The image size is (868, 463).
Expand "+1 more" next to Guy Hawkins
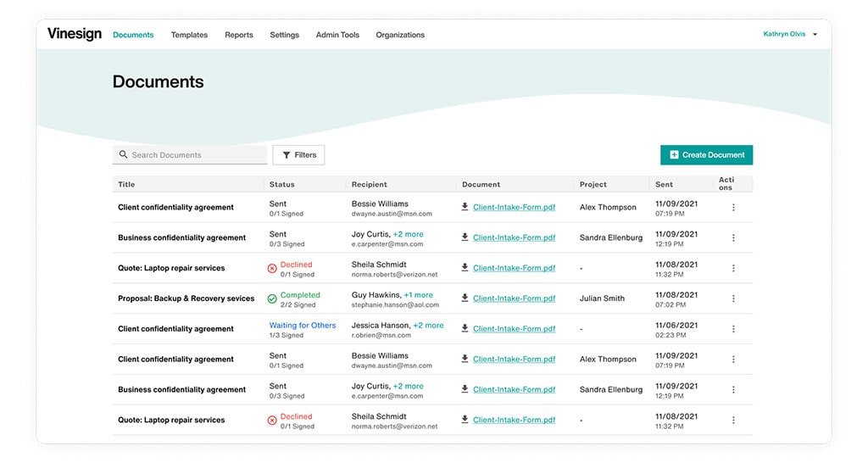tap(418, 295)
